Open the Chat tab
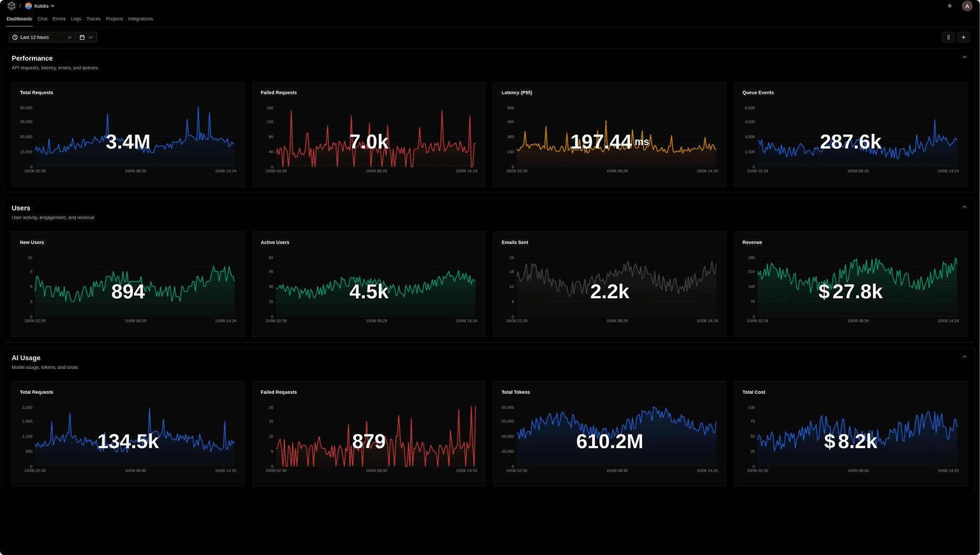The width and height of the screenshot is (980, 555). click(x=42, y=19)
